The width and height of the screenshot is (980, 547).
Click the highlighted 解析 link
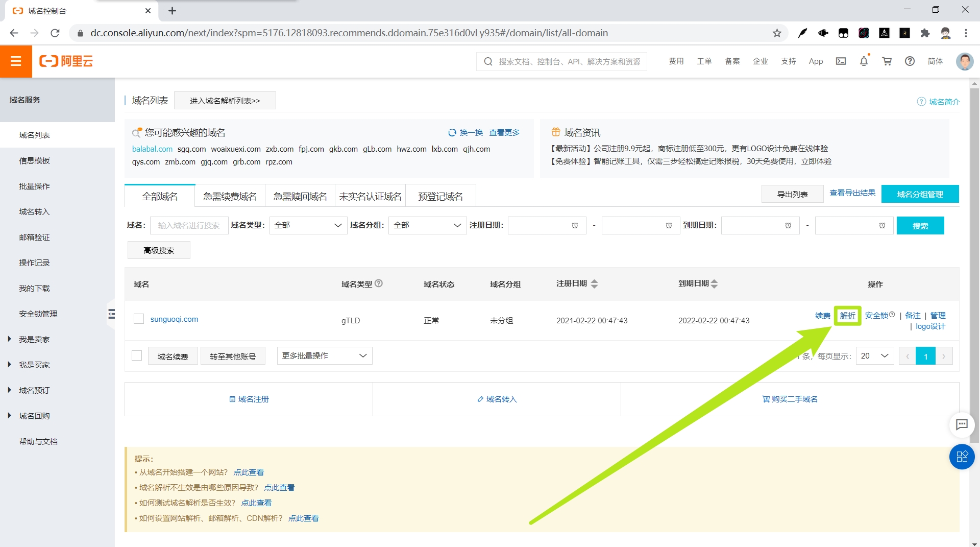(x=847, y=316)
